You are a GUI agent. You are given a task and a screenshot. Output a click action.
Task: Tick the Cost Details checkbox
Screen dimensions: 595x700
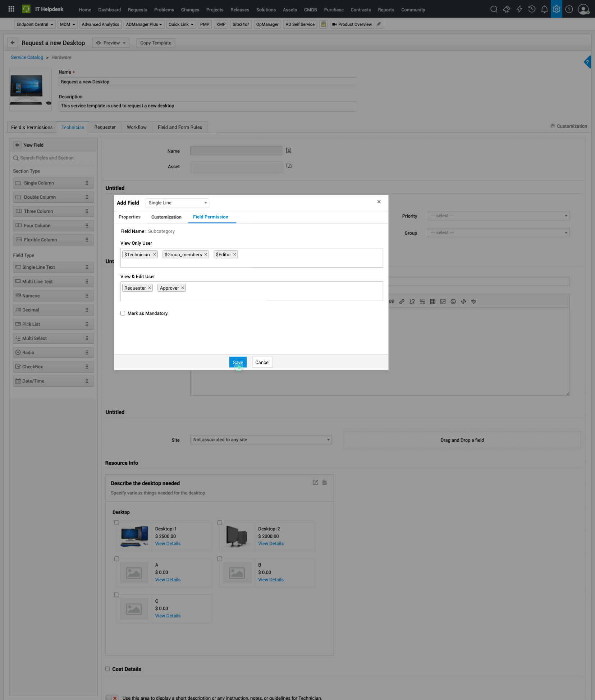point(107,669)
